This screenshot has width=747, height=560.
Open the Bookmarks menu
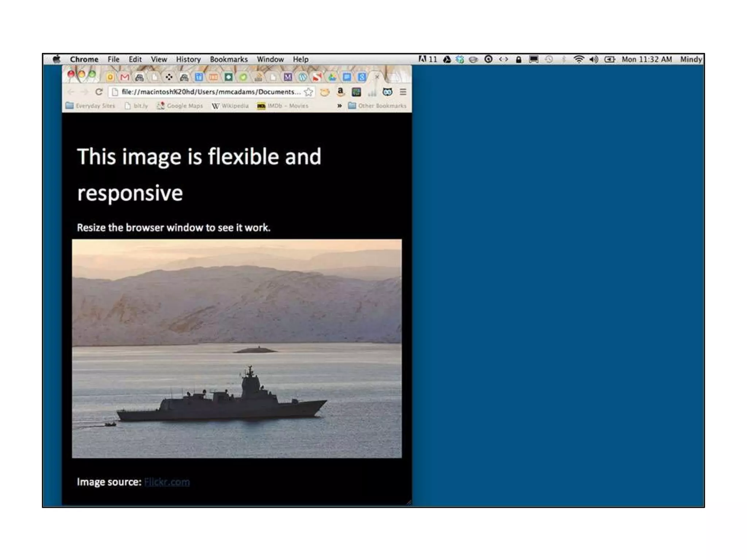229,59
